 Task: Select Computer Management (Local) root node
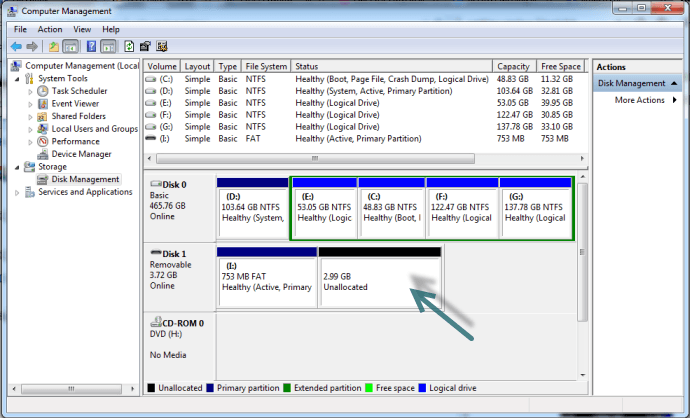click(81, 66)
